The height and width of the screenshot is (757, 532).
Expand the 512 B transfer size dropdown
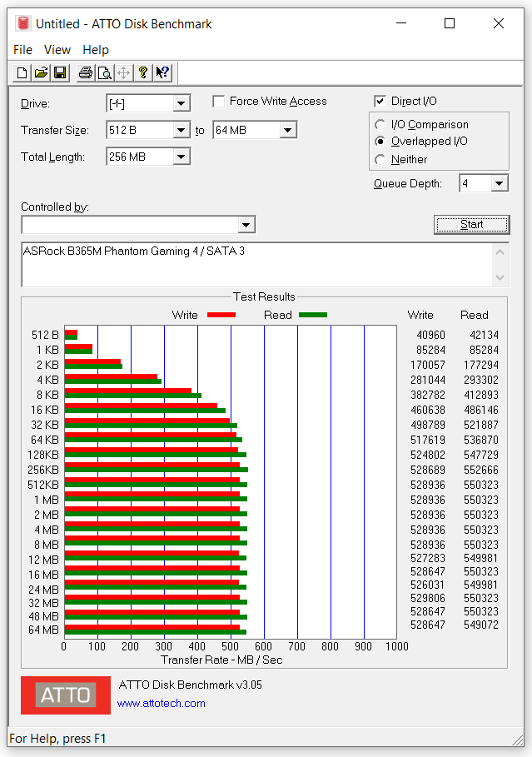[x=181, y=130]
